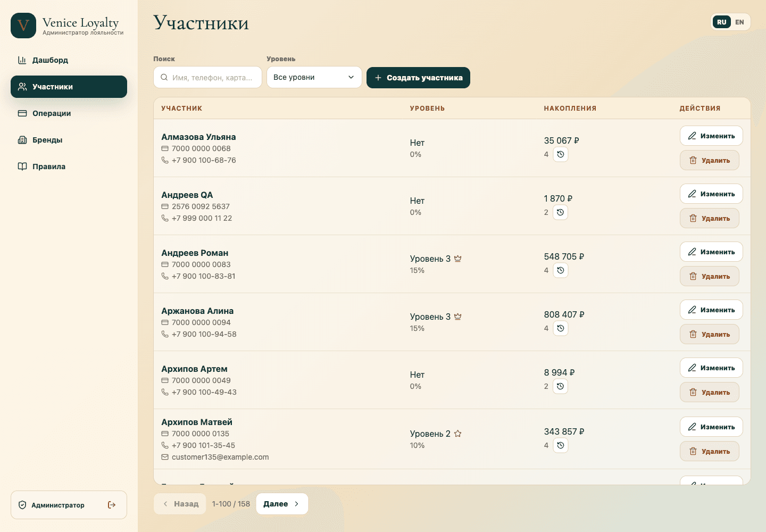View history icon for Аржанова Алина
The height and width of the screenshot is (532, 766).
click(561, 328)
